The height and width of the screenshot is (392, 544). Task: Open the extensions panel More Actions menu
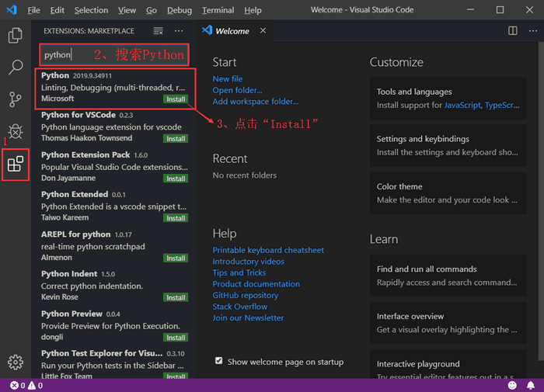pyautogui.click(x=179, y=31)
